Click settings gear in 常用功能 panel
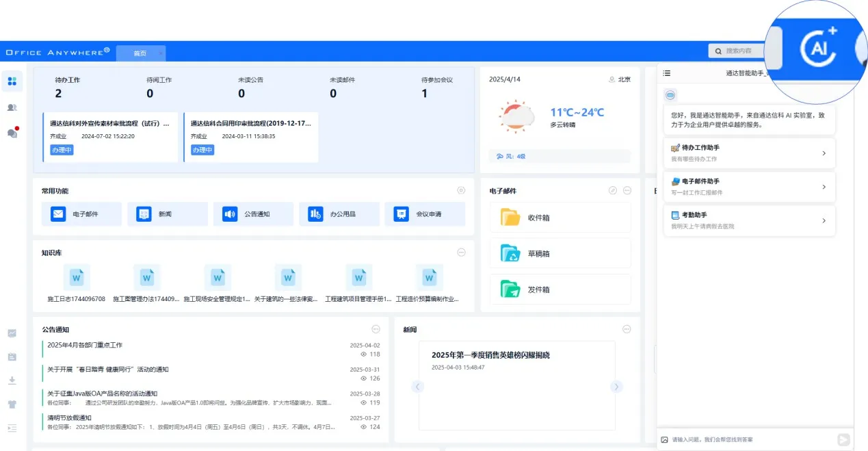This screenshot has height=451, width=868. coord(461,191)
